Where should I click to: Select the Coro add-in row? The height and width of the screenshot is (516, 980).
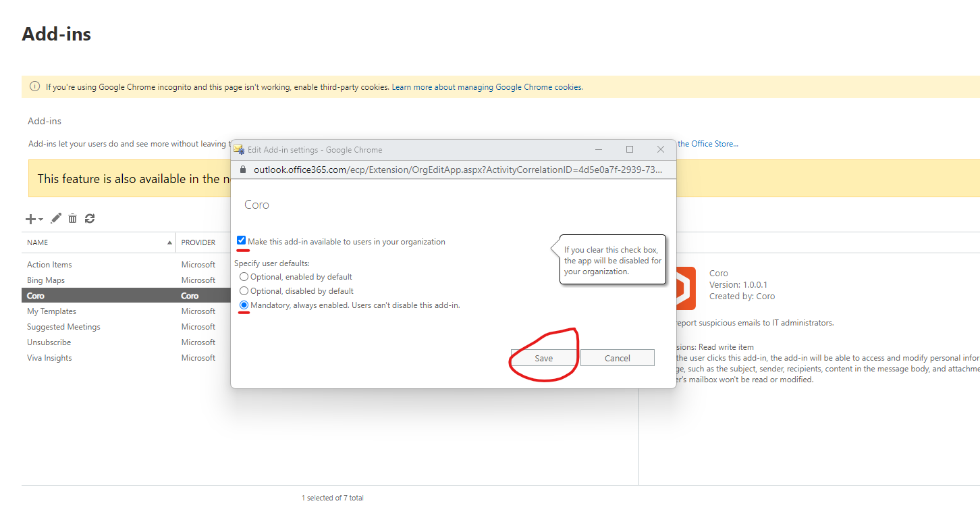(127, 296)
